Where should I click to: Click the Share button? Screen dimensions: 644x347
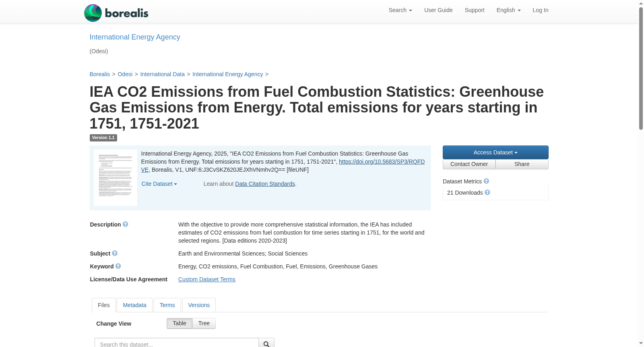click(522, 164)
